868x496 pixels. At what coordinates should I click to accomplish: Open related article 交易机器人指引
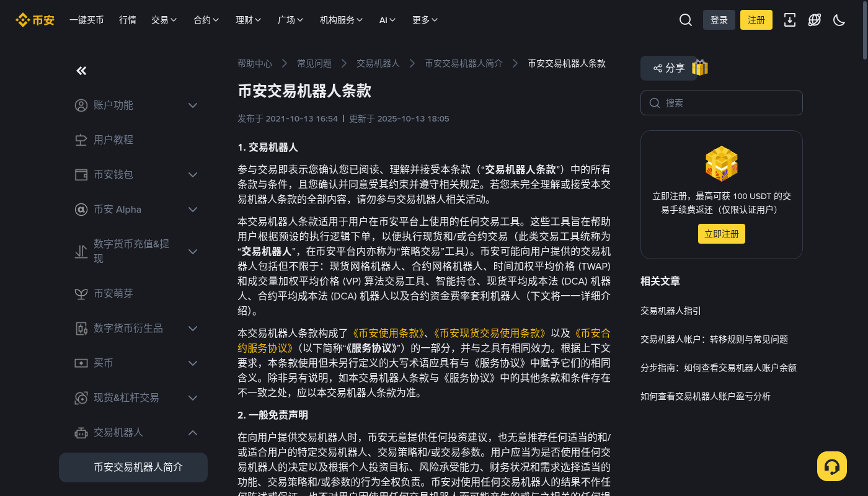[x=671, y=311]
